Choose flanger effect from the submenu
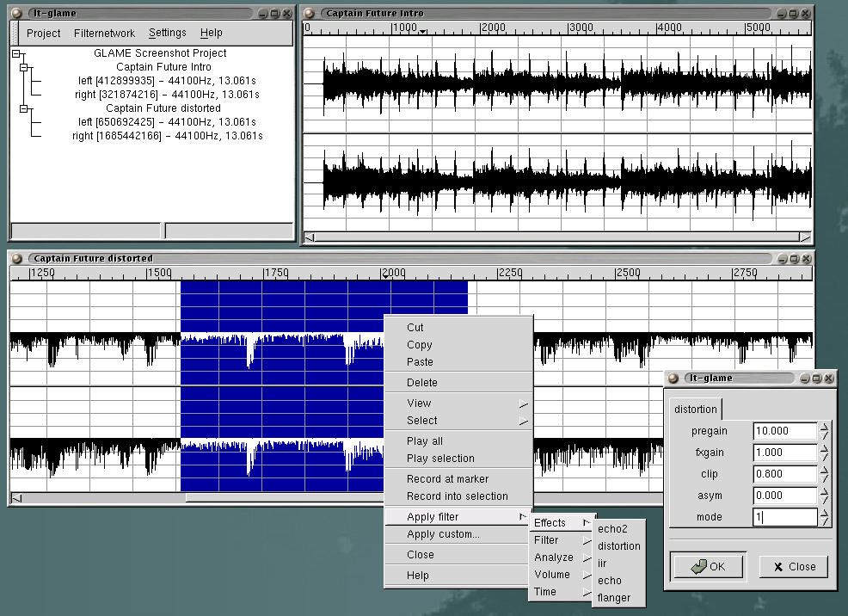 click(613, 598)
